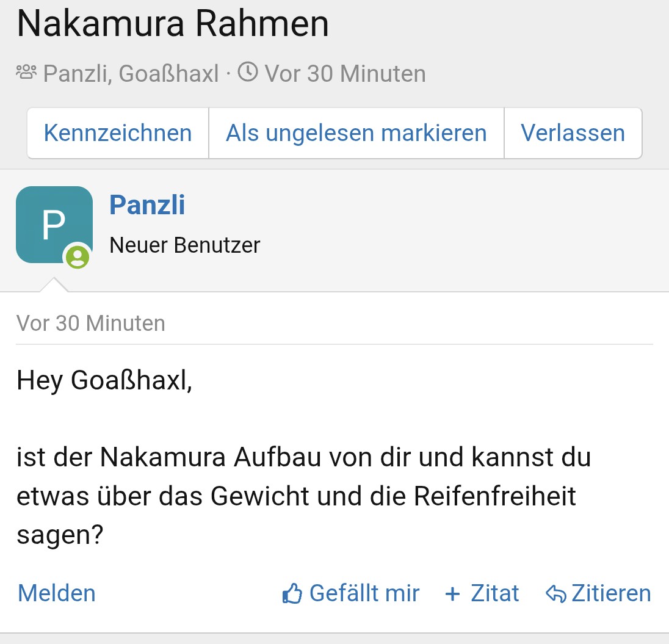Viewport: 669px width, 644px height.
Task: Click the clock icon in conversation header
Action: [x=247, y=73]
